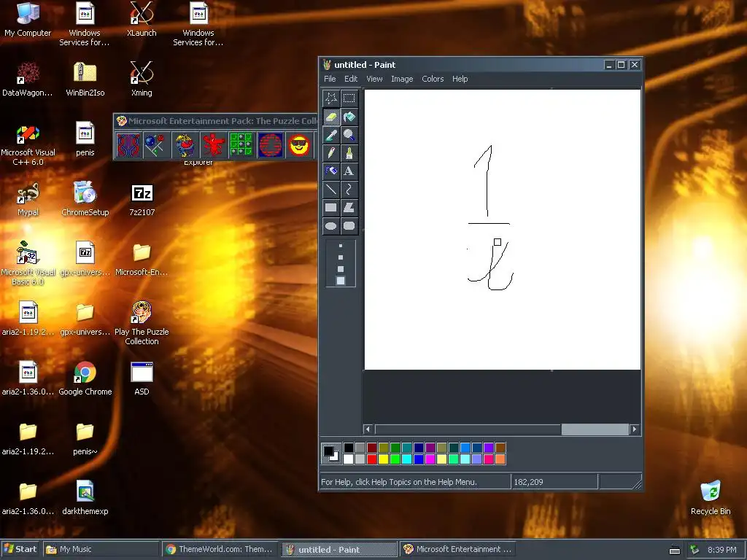Pick the yellow color swatch in palette
Screen dimensions: 747x560
click(x=384, y=459)
